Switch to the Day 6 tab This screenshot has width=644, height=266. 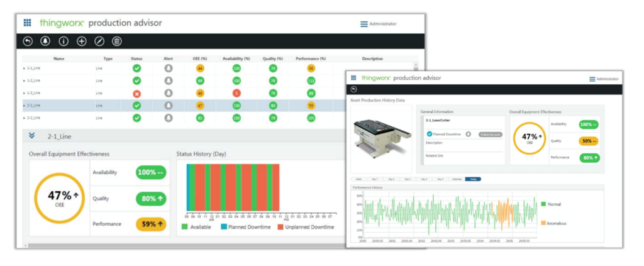(x=391, y=179)
